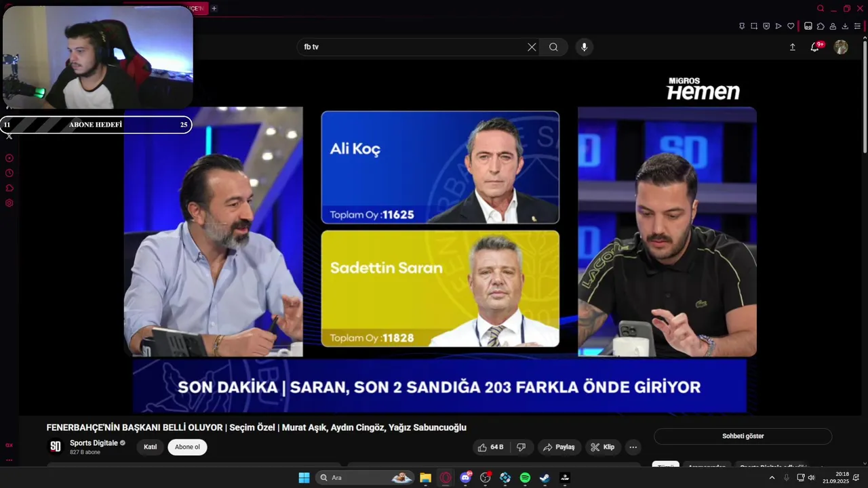This screenshot has height=488, width=868.
Task: Open the extensions sidebar cube icon
Action: (x=9, y=188)
